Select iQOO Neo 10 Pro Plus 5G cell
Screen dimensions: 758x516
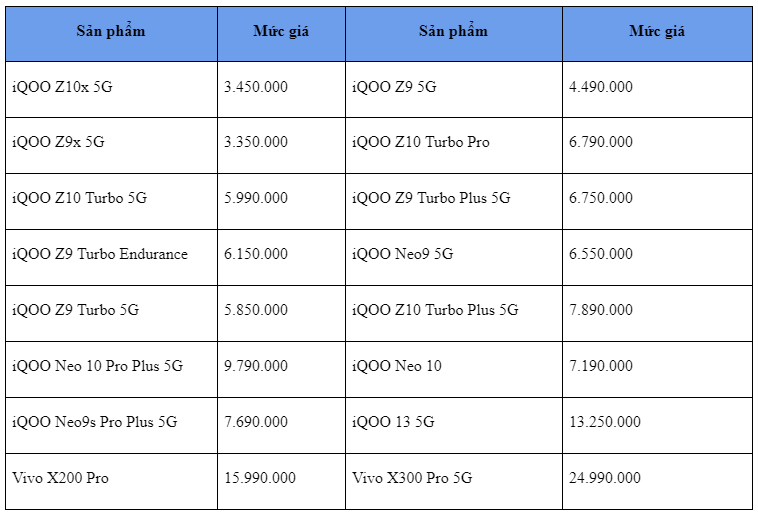click(98, 366)
